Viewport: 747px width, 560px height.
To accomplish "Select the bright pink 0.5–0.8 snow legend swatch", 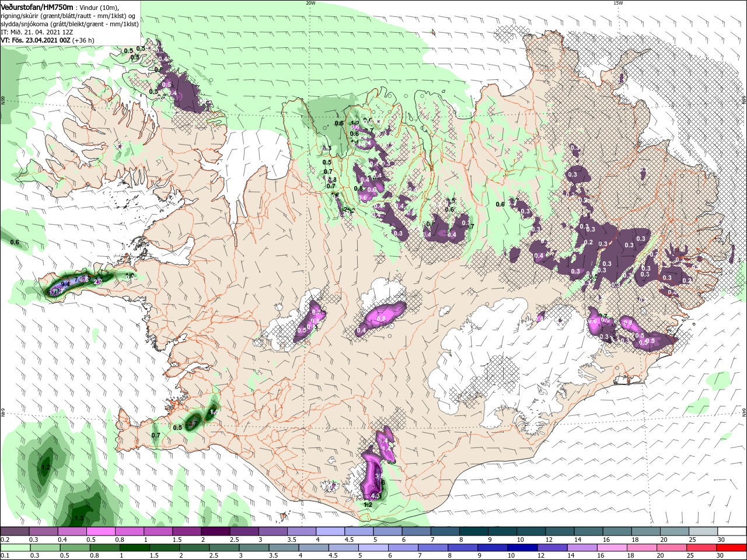I will (100, 531).
